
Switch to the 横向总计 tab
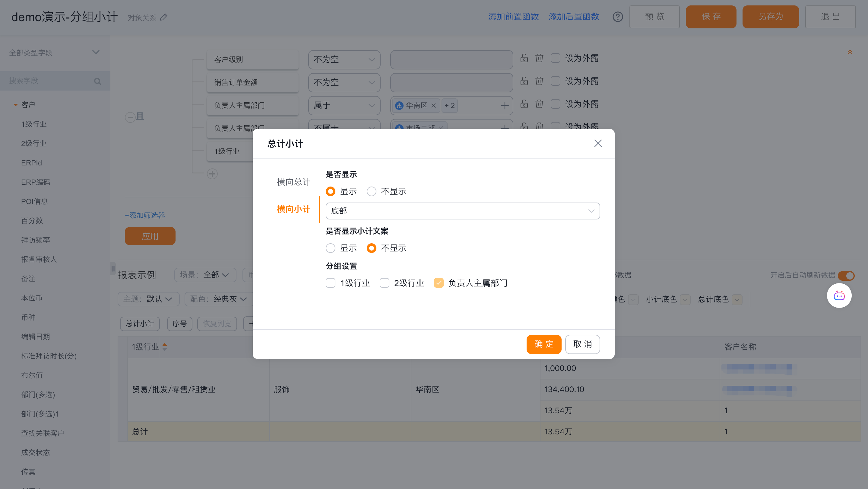(x=293, y=182)
